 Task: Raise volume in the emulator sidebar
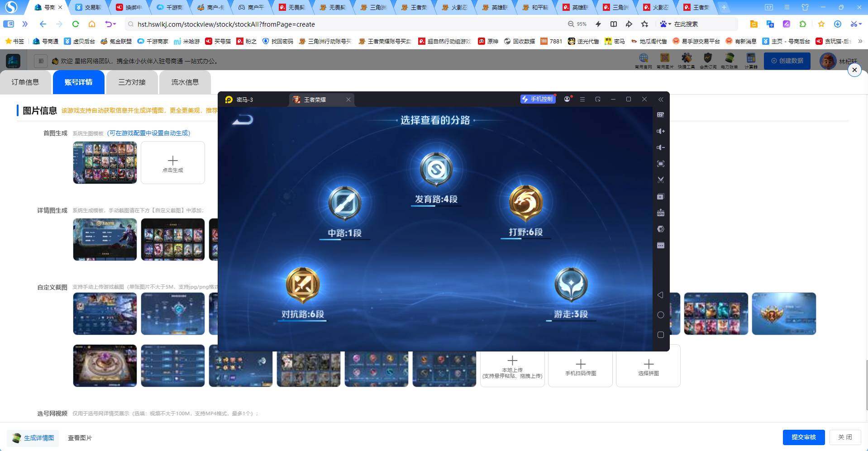click(661, 131)
